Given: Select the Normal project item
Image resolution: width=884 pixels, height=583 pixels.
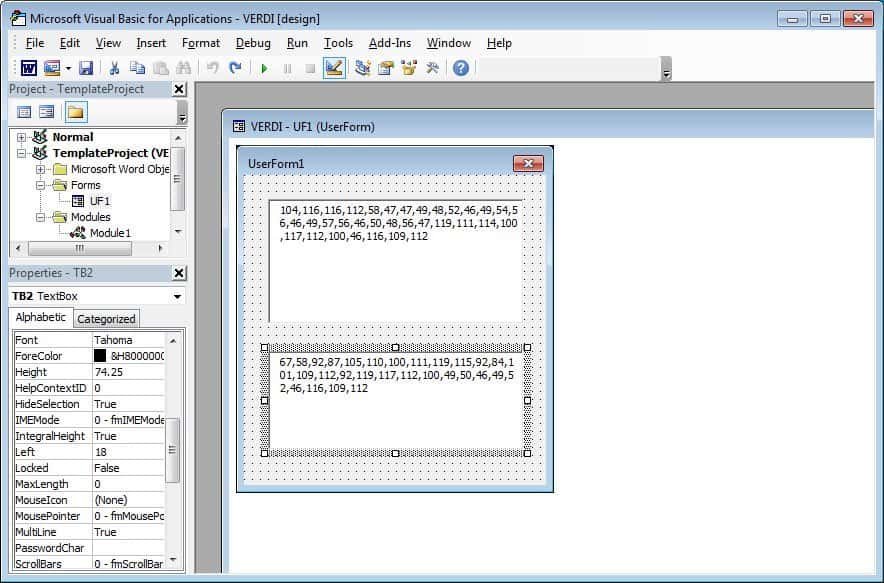Looking at the screenshot, I should pyautogui.click(x=73, y=137).
